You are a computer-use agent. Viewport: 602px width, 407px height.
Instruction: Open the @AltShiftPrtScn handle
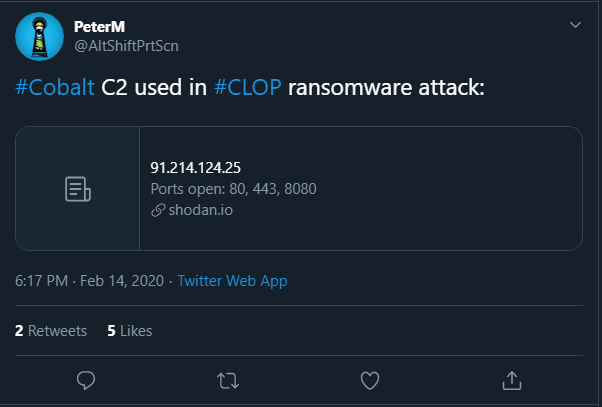pos(126,45)
